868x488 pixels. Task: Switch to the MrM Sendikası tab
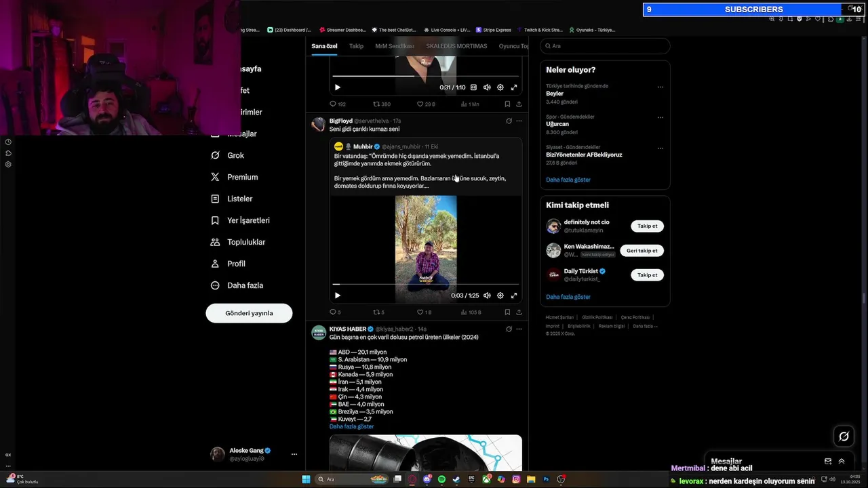point(395,46)
